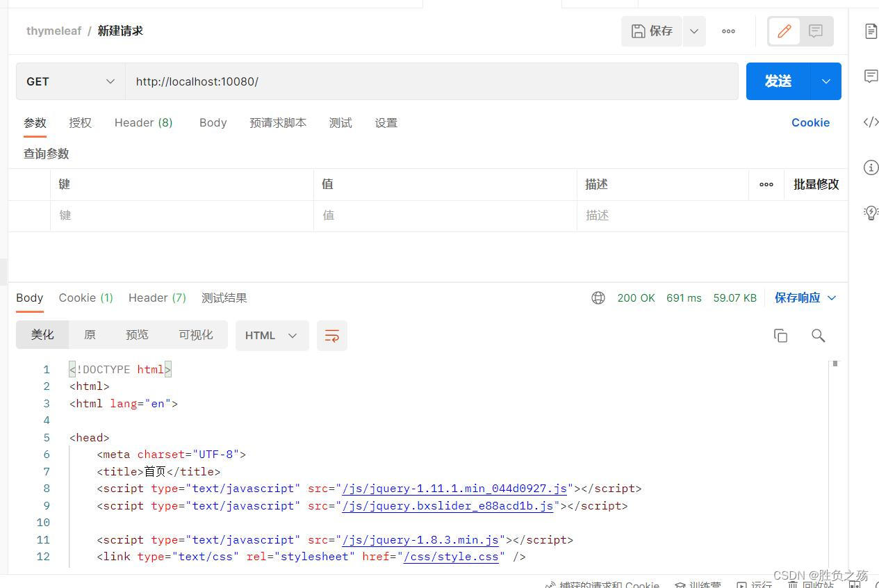Open the request info icon in right sidebar

tap(871, 168)
